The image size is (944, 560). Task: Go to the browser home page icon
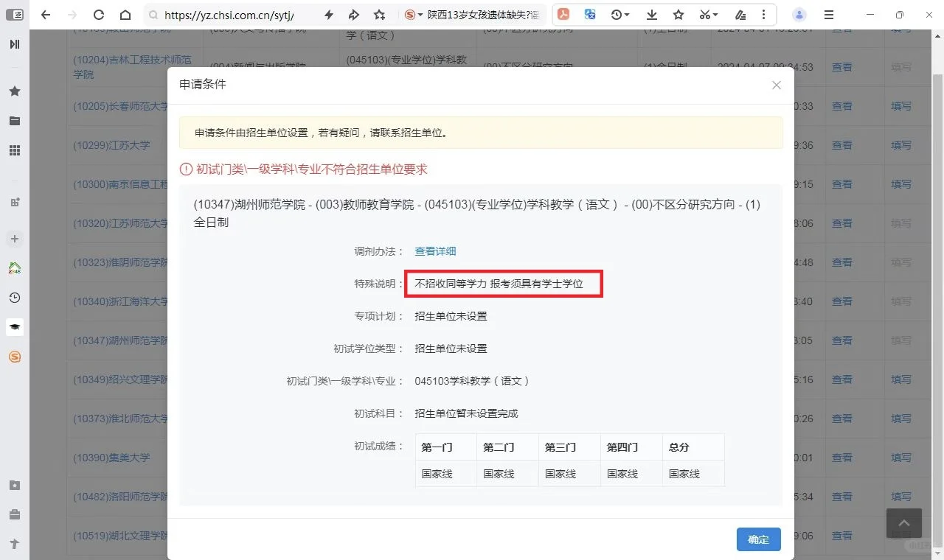(x=125, y=15)
